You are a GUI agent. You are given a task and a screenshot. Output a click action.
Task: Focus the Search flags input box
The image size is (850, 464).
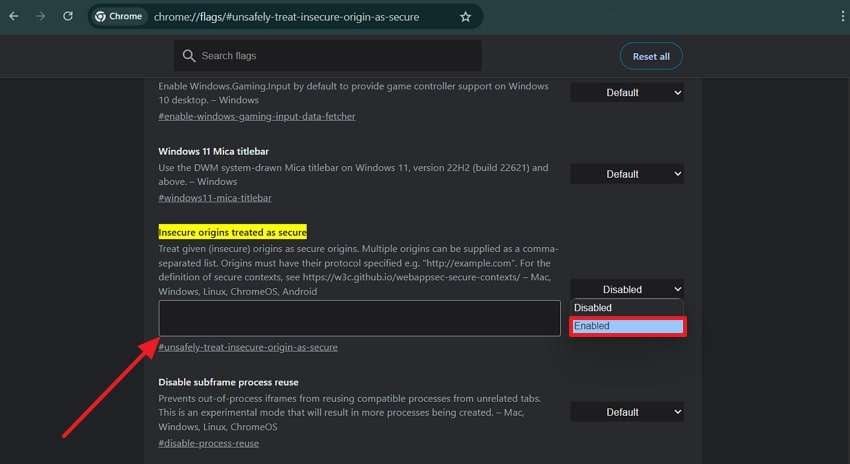(x=335, y=56)
